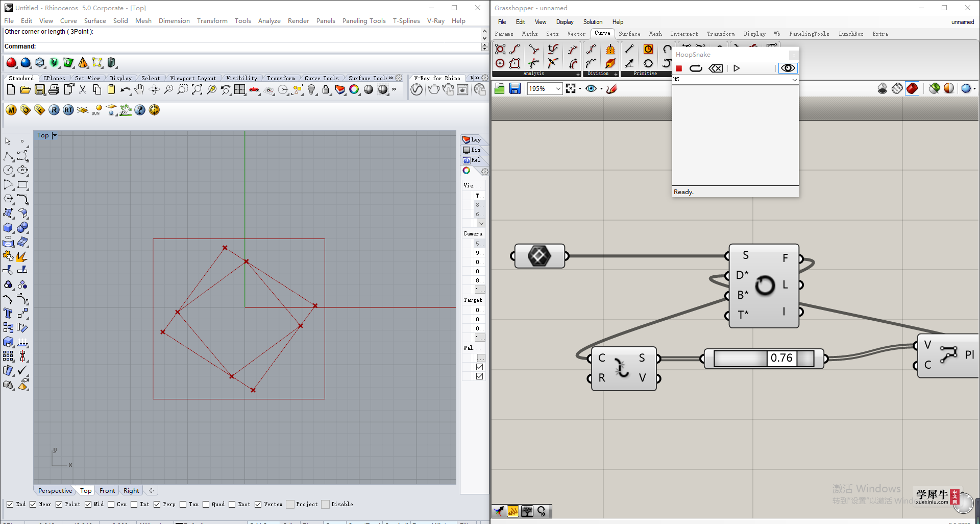Toggle the Point osnap checkbox
The image size is (980, 524).
59,505
